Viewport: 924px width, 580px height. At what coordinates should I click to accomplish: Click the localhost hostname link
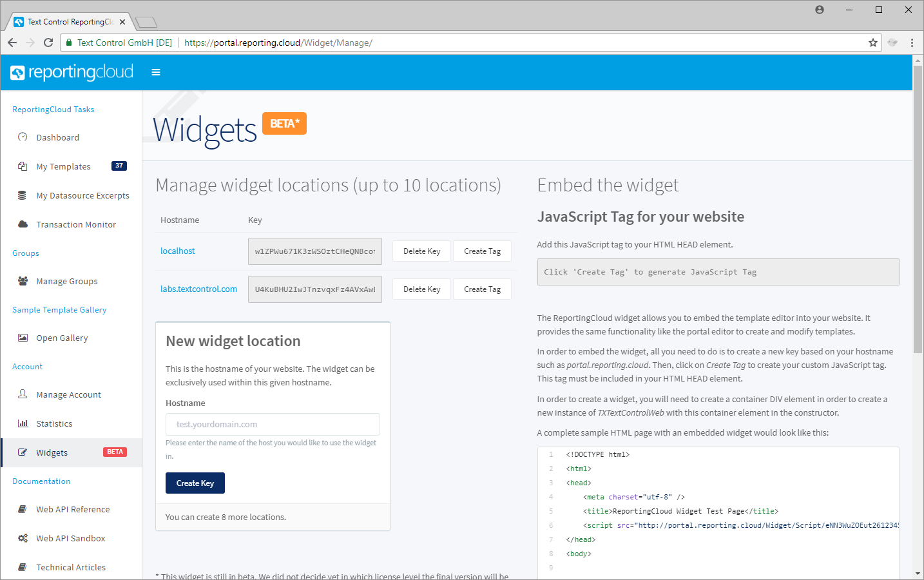[178, 251]
